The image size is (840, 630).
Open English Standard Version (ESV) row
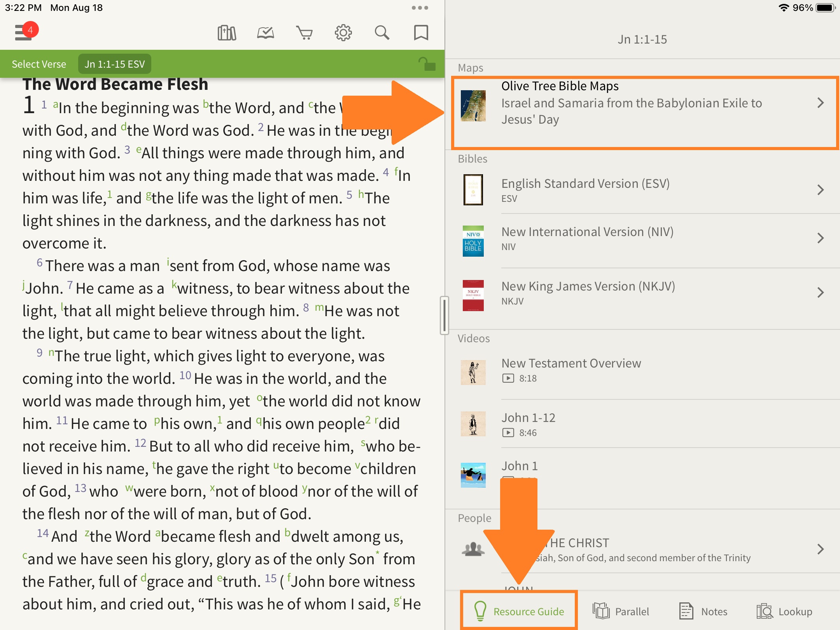[x=642, y=190]
